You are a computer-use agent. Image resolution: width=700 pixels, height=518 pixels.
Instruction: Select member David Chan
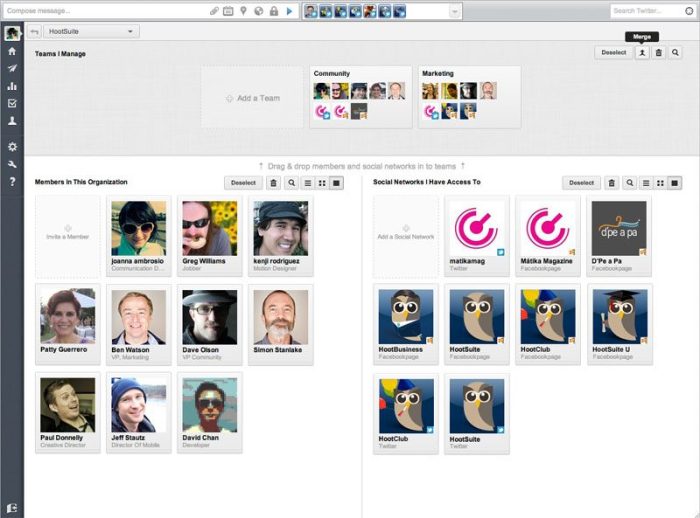click(210, 413)
